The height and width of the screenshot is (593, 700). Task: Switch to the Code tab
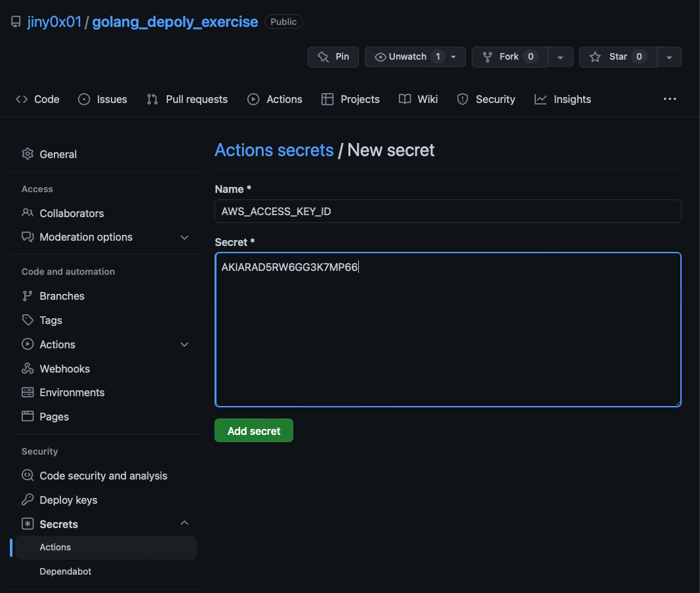coord(37,99)
